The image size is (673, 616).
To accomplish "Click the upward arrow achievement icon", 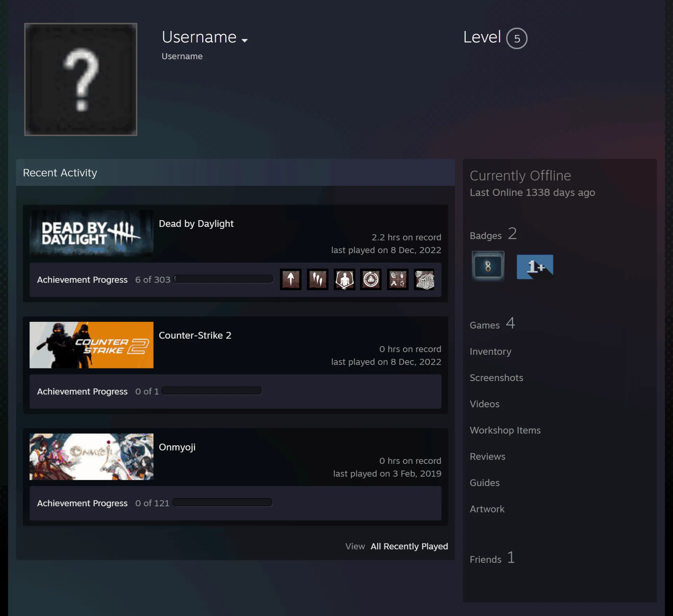I will [x=291, y=279].
